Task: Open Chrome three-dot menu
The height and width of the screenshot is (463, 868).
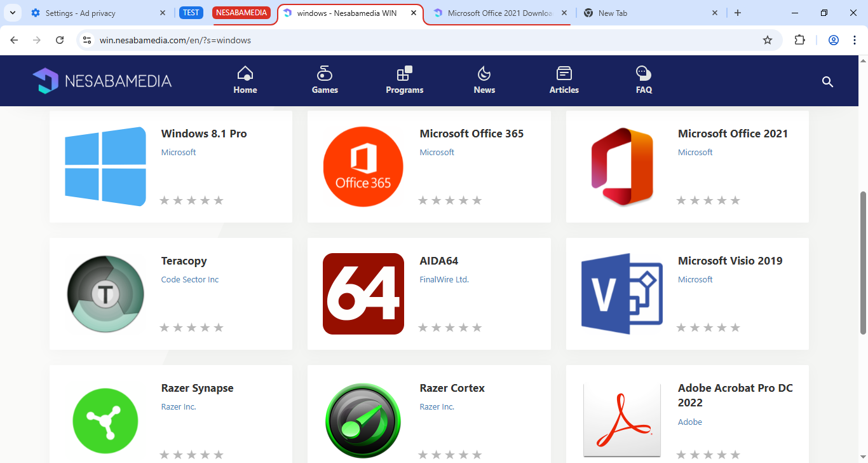Action: [855, 40]
